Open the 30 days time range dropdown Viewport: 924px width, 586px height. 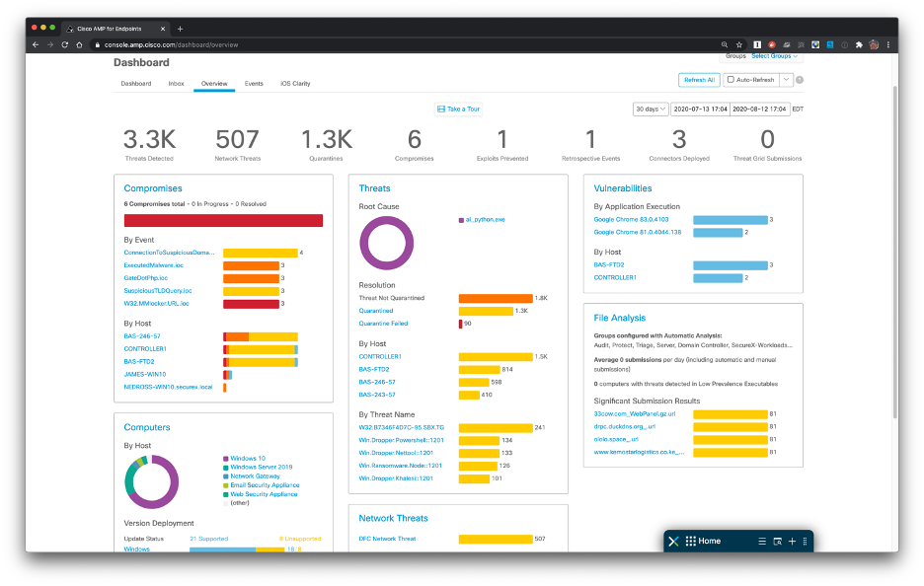pyautogui.click(x=651, y=109)
